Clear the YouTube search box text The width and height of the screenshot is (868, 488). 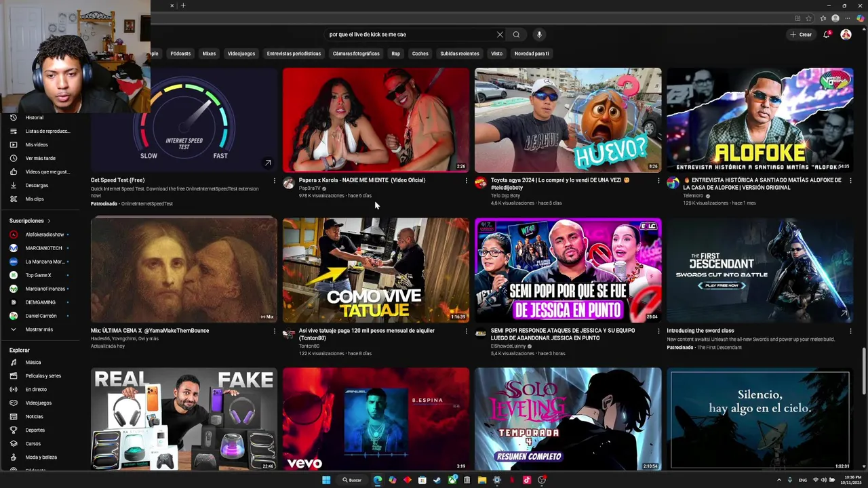(500, 35)
